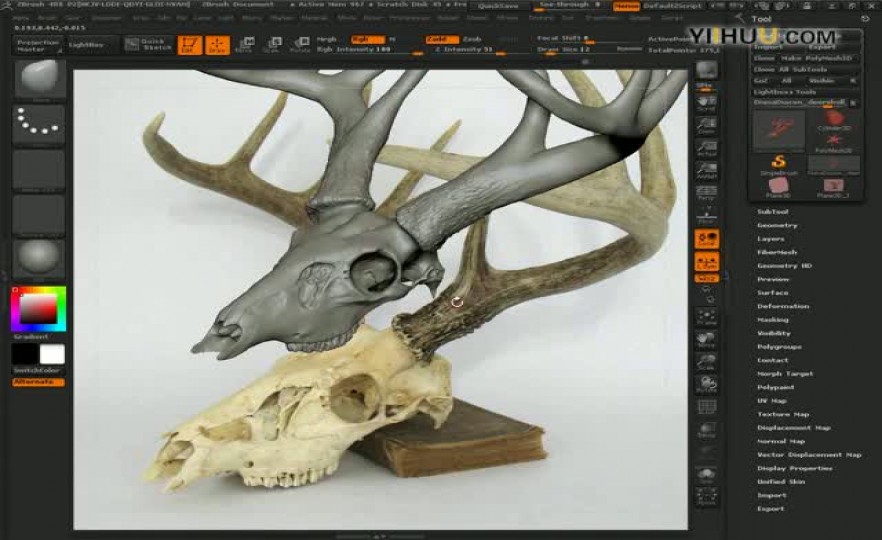
Task: Enable Transp transparency mode
Action: click(x=706, y=430)
